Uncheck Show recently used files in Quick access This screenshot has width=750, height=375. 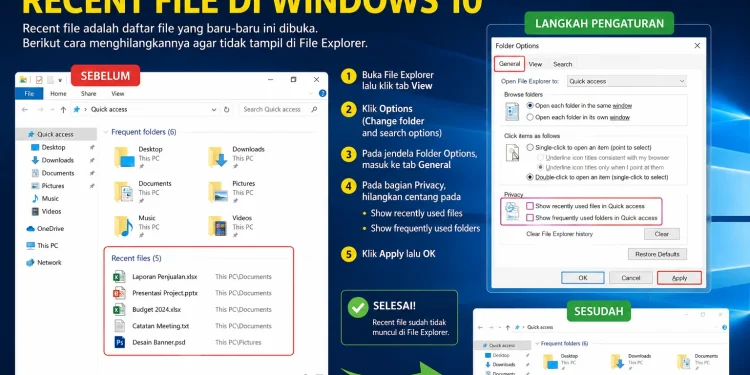(530, 206)
